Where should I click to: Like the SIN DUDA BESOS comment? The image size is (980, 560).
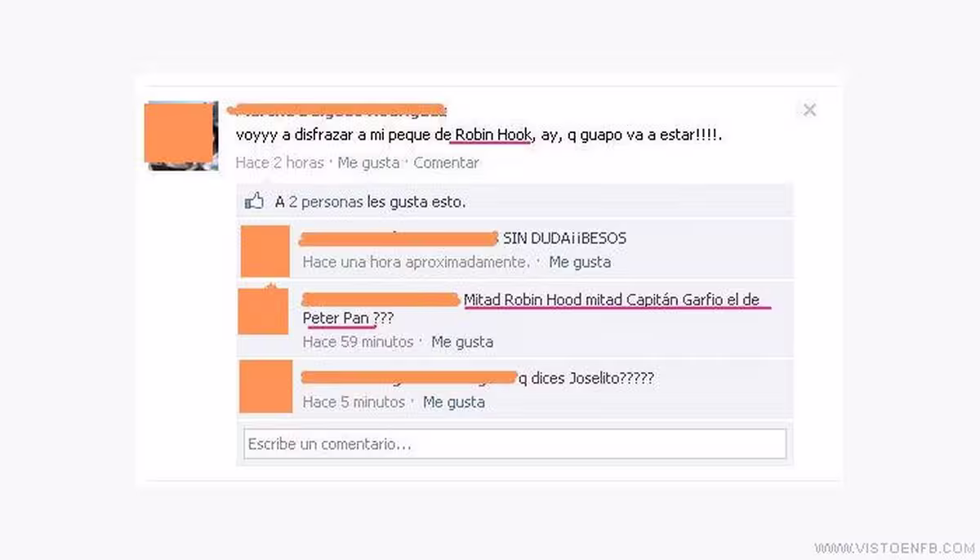tap(580, 262)
